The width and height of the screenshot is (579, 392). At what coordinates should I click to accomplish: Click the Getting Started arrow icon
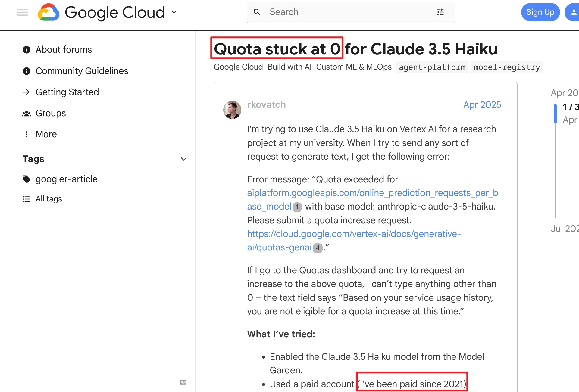[27, 92]
